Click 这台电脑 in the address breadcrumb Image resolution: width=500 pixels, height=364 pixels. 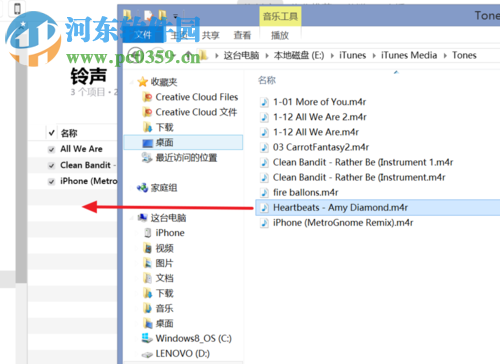click(241, 55)
